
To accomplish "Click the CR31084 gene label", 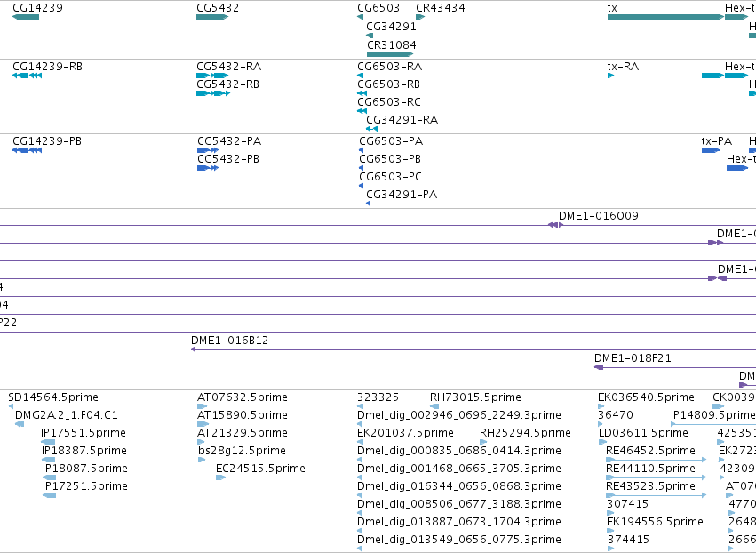I will [x=392, y=44].
